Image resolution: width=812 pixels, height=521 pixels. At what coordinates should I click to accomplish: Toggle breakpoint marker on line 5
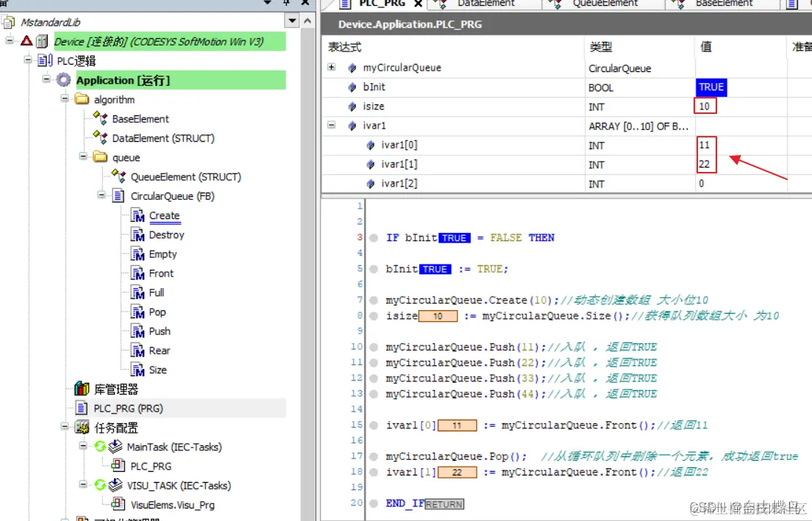(374, 269)
